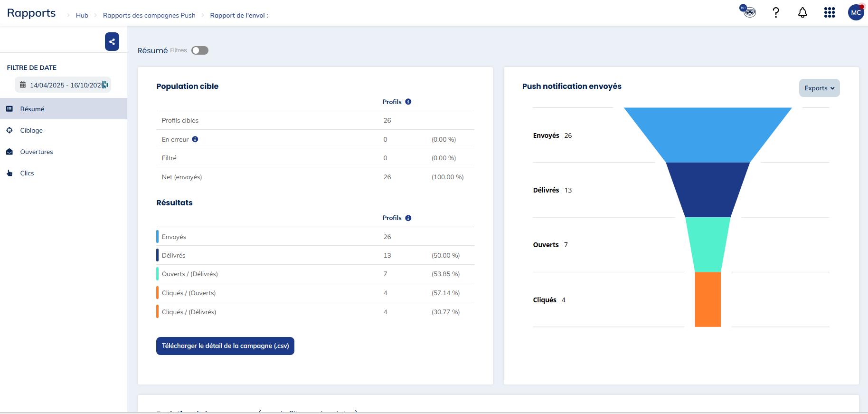Viewport: 868px width, 414px height.
Task: Navigate to the Clics section
Action: pyautogui.click(x=27, y=173)
